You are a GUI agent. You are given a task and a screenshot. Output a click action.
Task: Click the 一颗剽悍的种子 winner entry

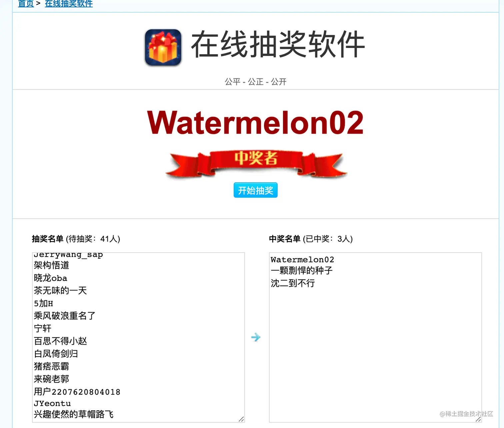(x=302, y=271)
